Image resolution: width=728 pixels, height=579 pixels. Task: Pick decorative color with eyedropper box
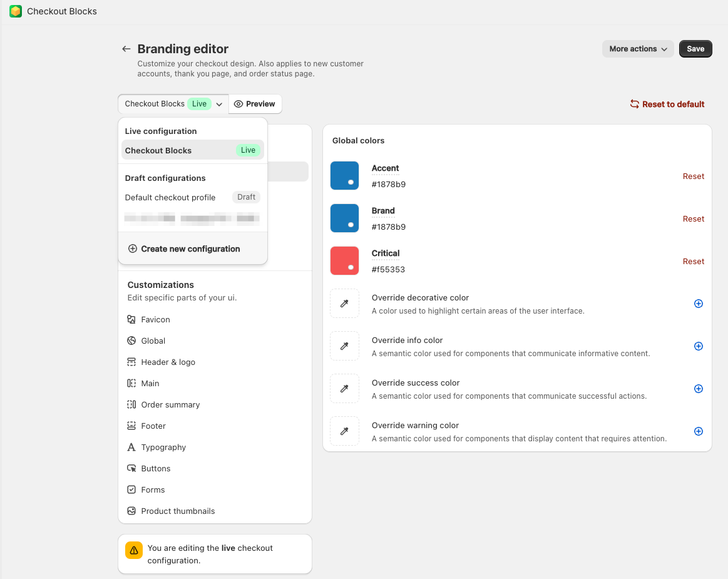pos(344,304)
